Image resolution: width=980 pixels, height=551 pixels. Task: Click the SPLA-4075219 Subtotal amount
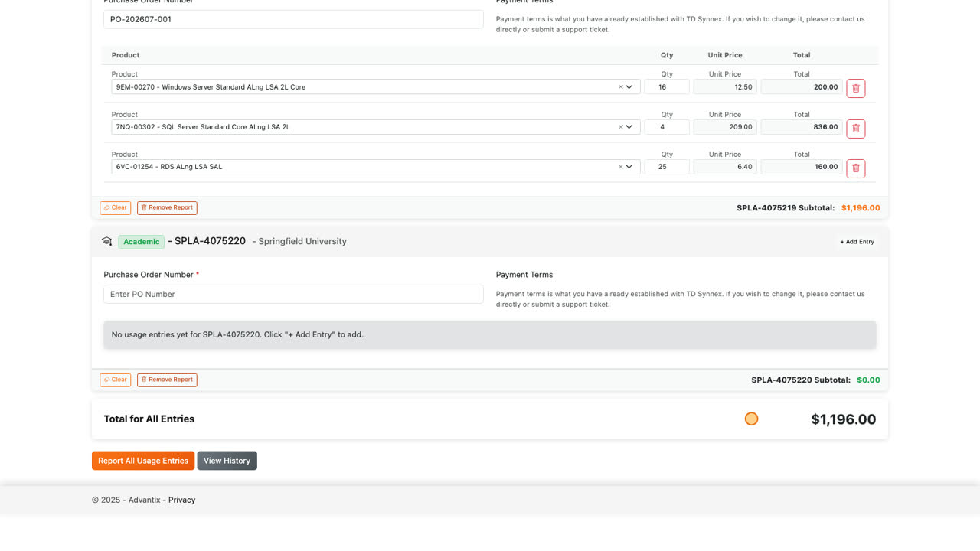tap(861, 208)
